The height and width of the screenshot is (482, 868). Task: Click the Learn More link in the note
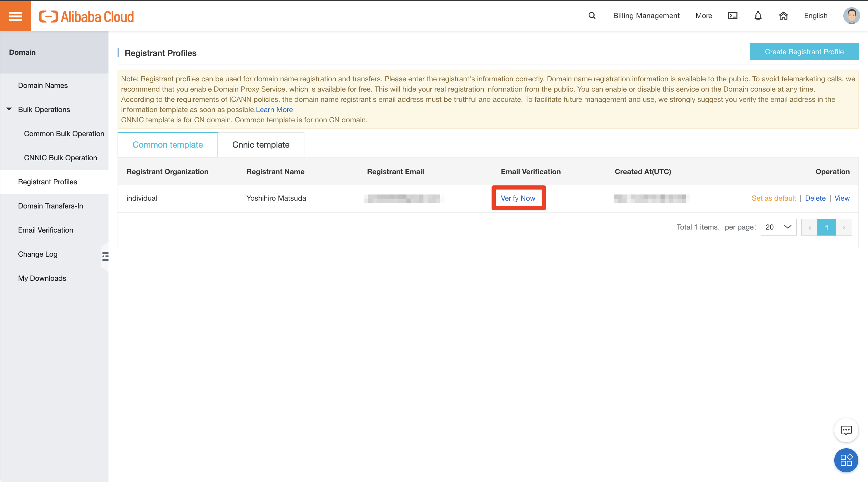coord(274,109)
